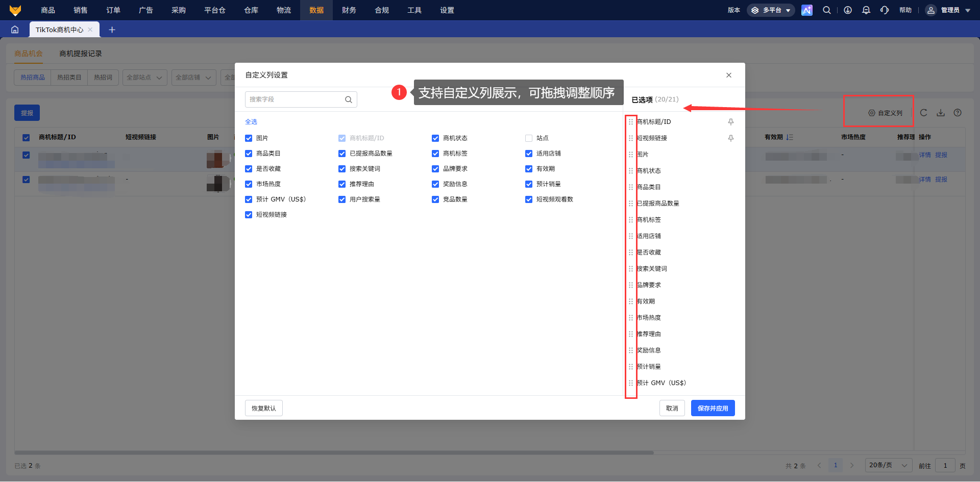Click the drag handle beside 品牌要求
Screen dimensions: 980x482
[631, 285]
